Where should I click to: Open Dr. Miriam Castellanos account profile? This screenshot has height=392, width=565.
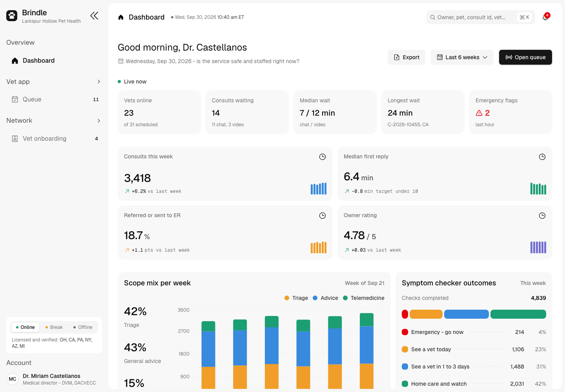[x=54, y=379]
